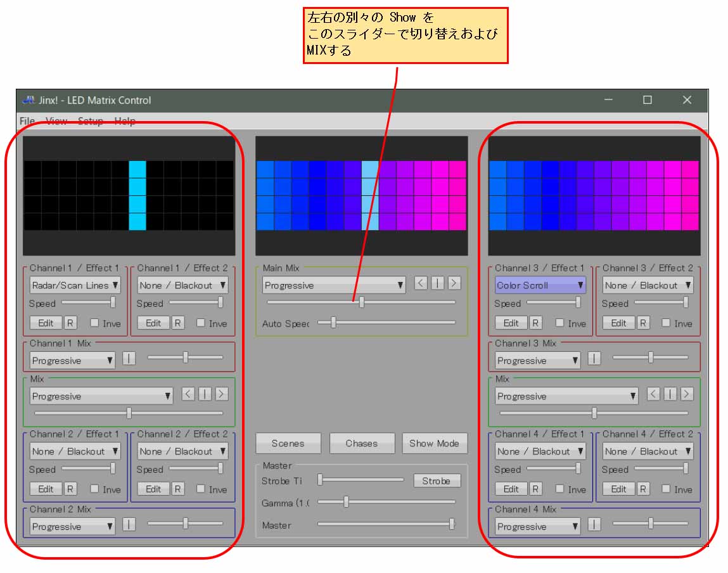Click the Channel 1 Mix center button
728x573 pixels.
(x=129, y=358)
